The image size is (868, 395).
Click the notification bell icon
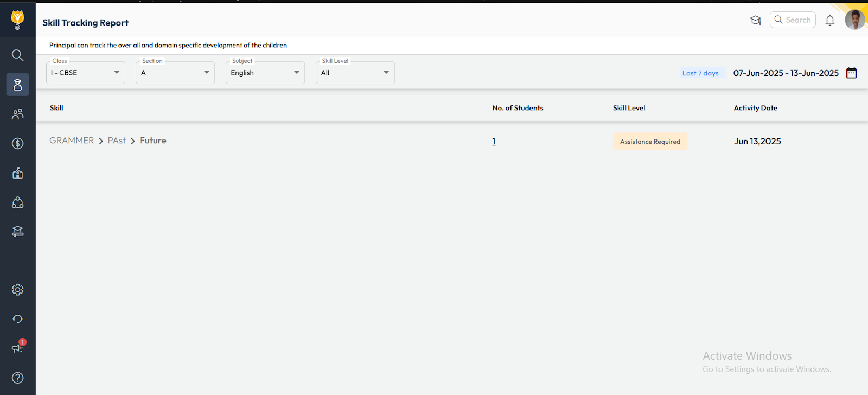click(x=829, y=21)
